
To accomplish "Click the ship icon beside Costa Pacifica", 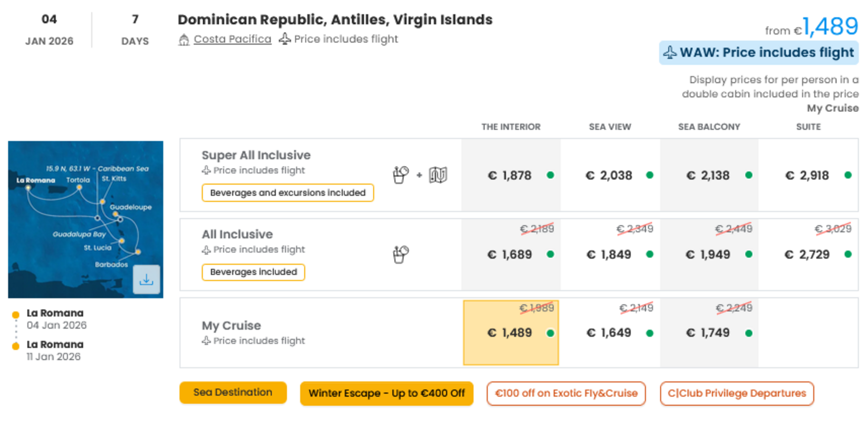I will point(184,40).
